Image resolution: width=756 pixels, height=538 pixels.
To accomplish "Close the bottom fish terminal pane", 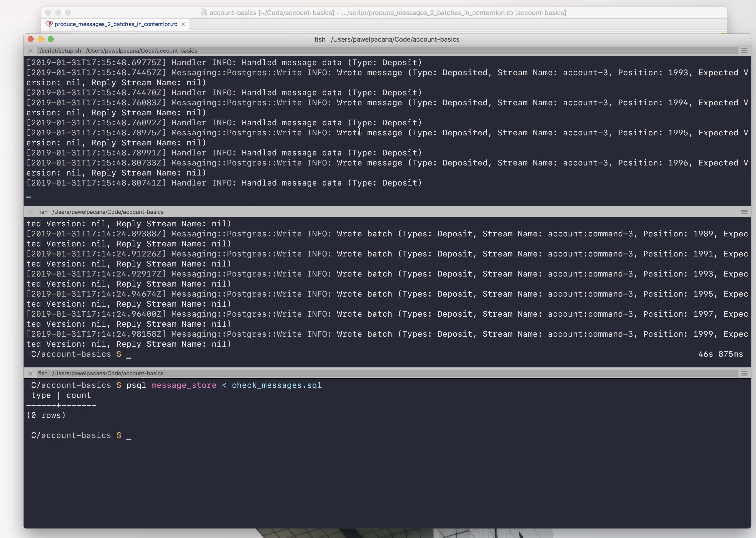I will pos(31,373).
